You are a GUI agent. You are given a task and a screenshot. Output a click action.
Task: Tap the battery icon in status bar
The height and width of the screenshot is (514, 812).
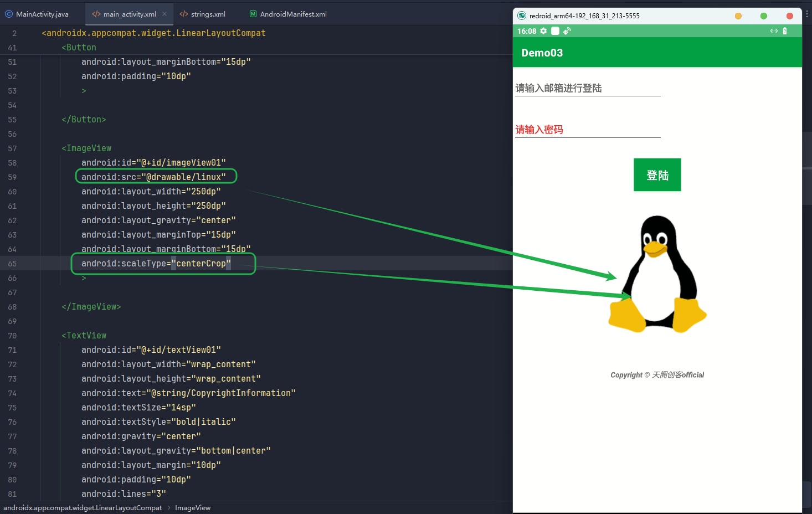pos(785,31)
